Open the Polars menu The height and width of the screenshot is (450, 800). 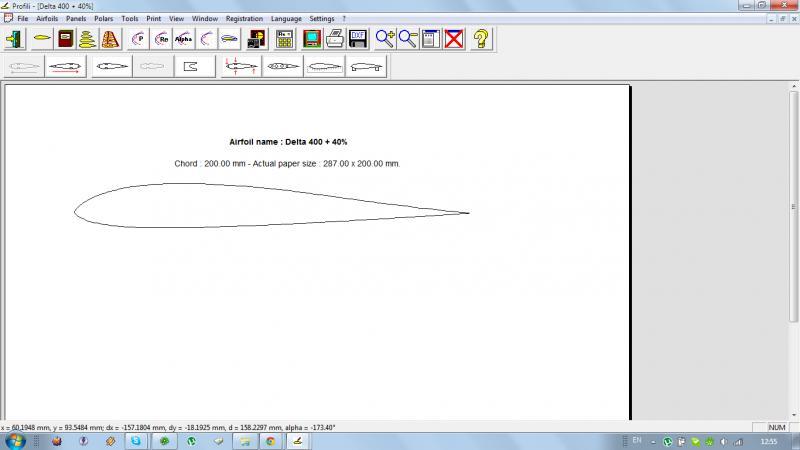point(104,19)
